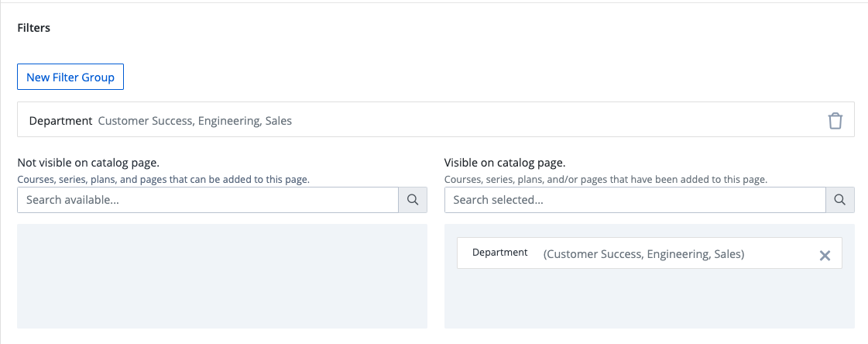Click '(Customer Success, Engineering, Sales)' in visible item
Image resolution: width=868 pixels, height=344 pixels.
click(x=643, y=254)
